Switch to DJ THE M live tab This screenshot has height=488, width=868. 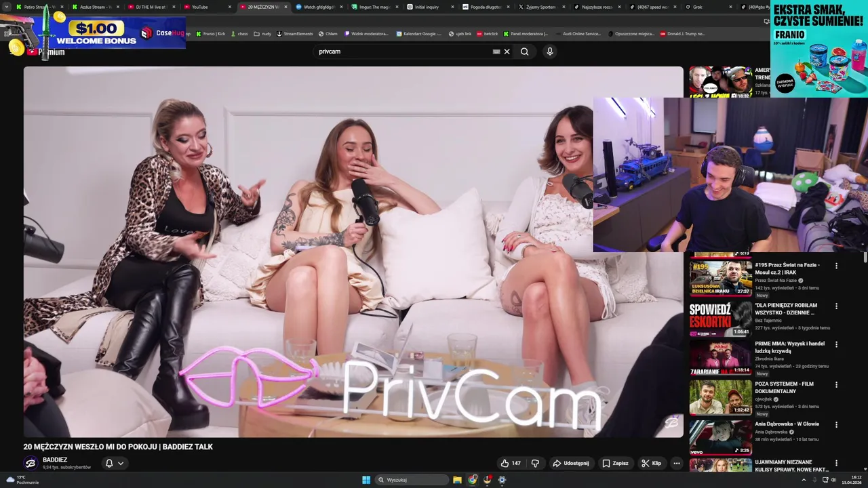(151, 7)
